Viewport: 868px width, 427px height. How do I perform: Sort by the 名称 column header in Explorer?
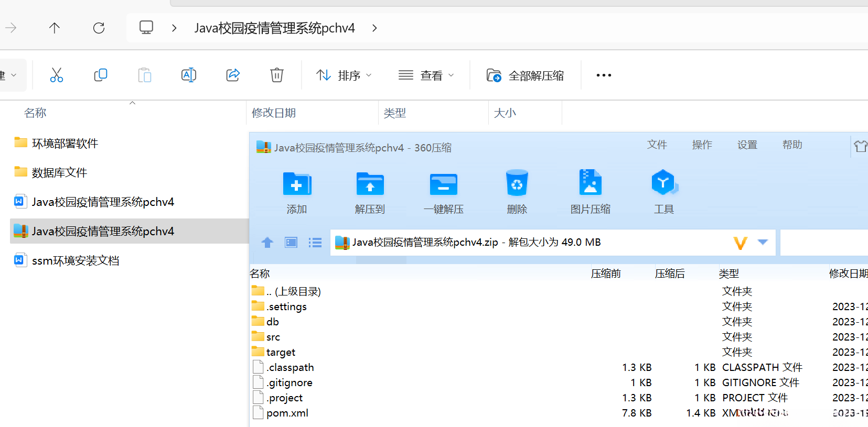[35, 113]
